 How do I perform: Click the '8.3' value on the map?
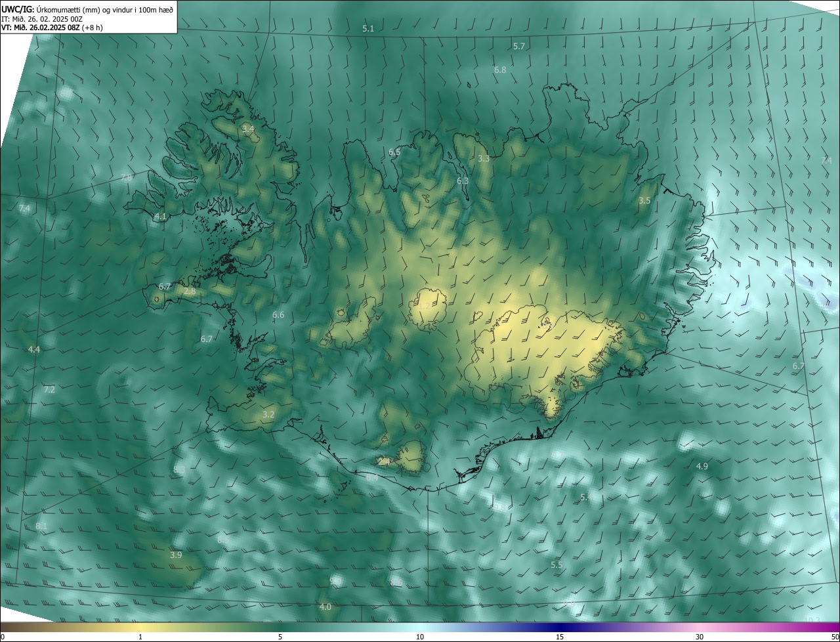tap(179, 469)
